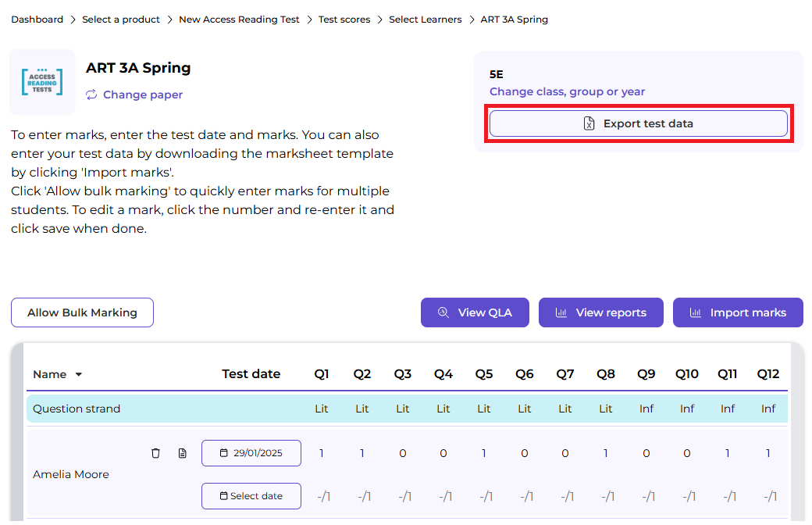The image size is (812, 525).
Task: Open Test scores from the breadcrumb trail
Action: [344, 20]
